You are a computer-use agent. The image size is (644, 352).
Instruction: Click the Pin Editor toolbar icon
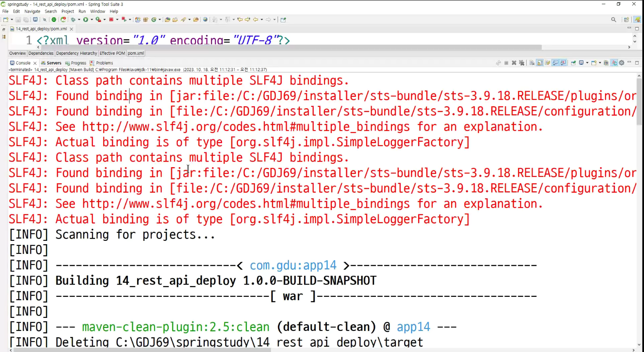click(283, 19)
